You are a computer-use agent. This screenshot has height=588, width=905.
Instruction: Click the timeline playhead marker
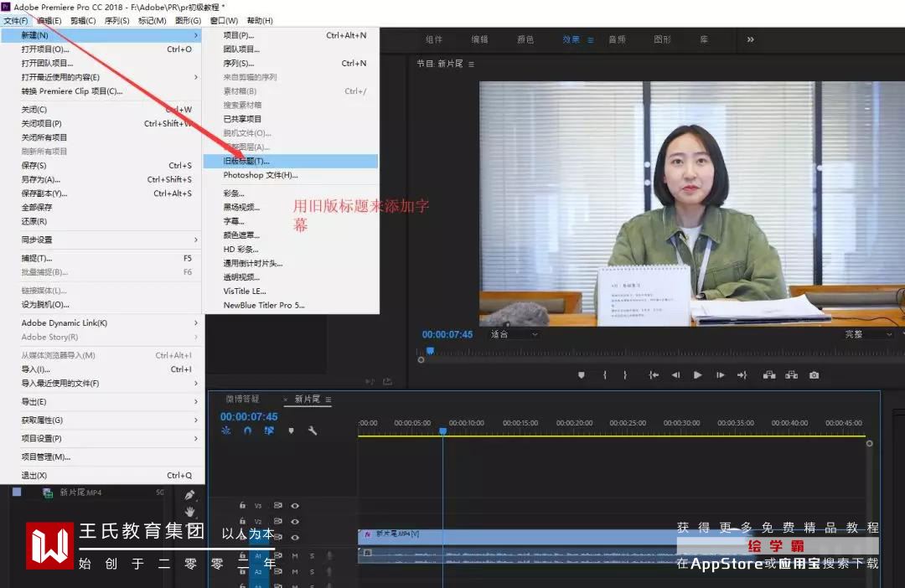pyautogui.click(x=442, y=431)
